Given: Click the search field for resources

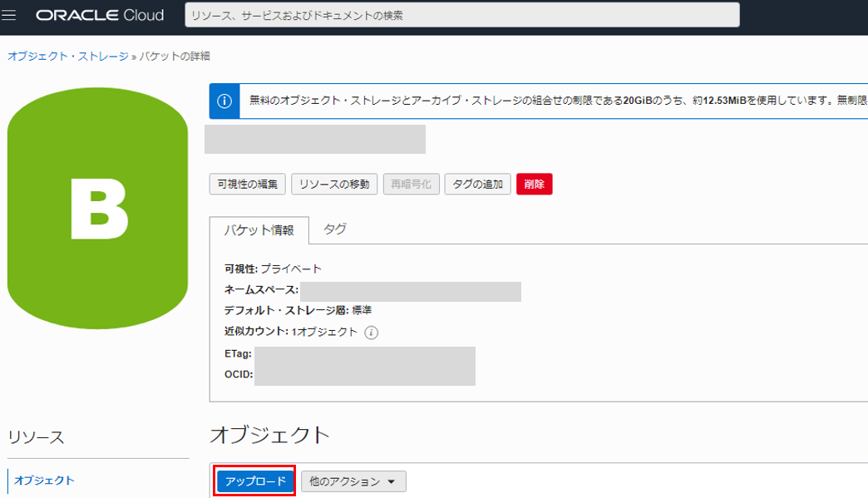Looking at the screenshot, I should (x=462, y=15).
